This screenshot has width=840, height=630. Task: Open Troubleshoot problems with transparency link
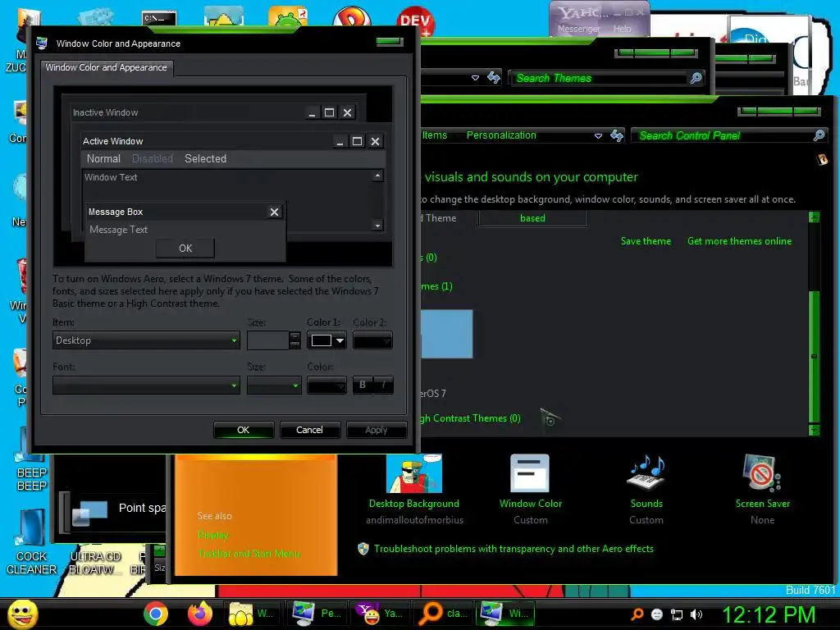coord(514,549)
